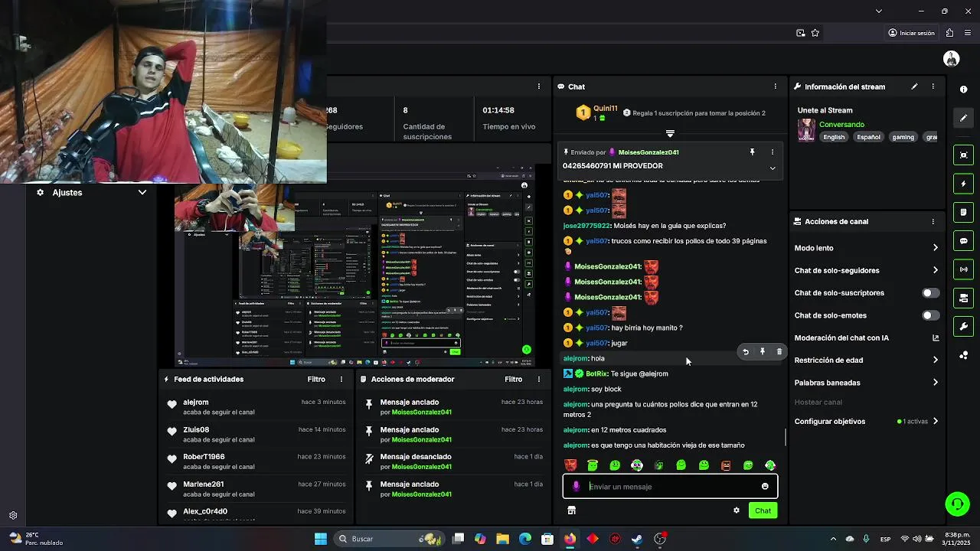980x551 pixels.
Task: Select the English tag
Action: point(834,138)
